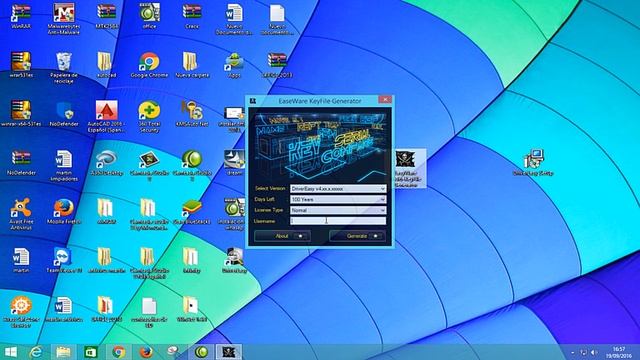Switch to green orb app in taskbar
The width and height of the screenshot is (640, 360).
pos(201,352)
